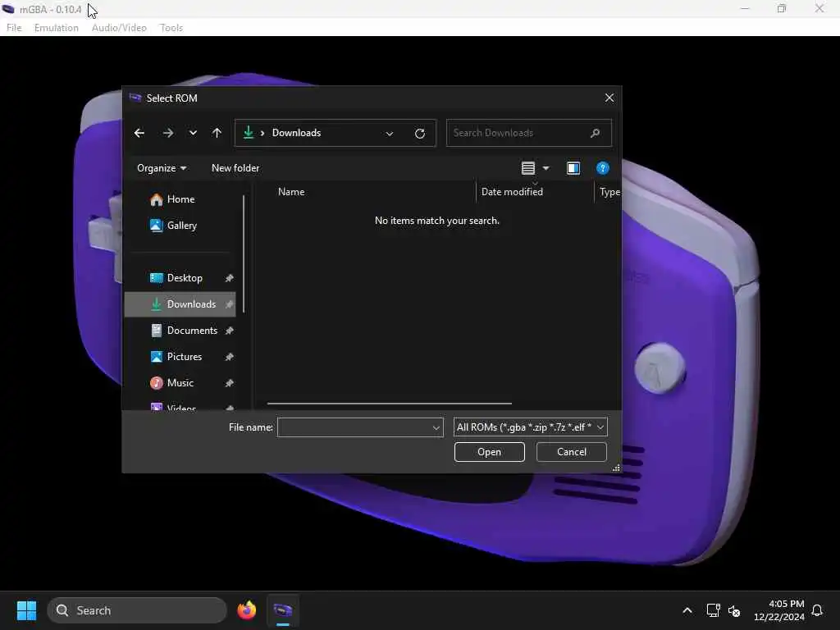
Task: Open dialog help question mark icon
Action: (603, 168)
